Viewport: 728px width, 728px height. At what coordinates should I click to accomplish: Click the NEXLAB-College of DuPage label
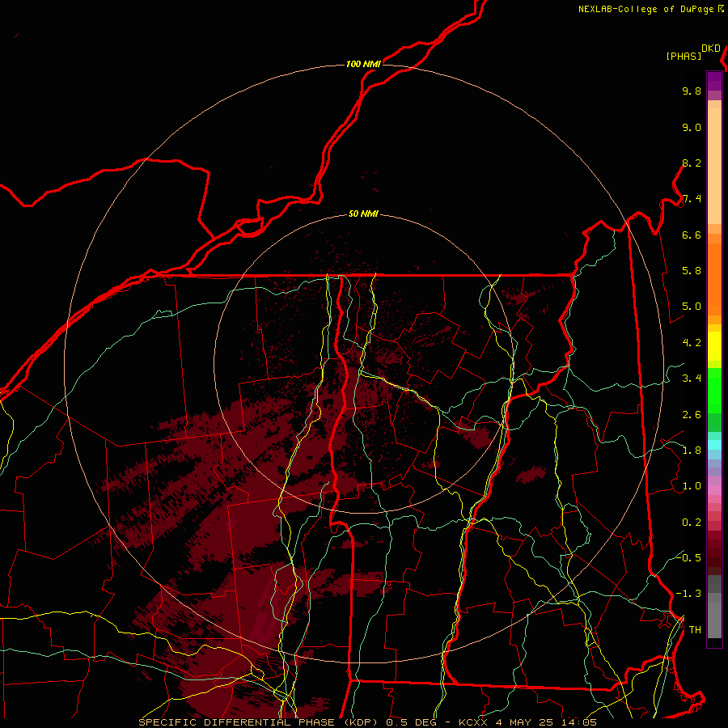pos(646,9)
